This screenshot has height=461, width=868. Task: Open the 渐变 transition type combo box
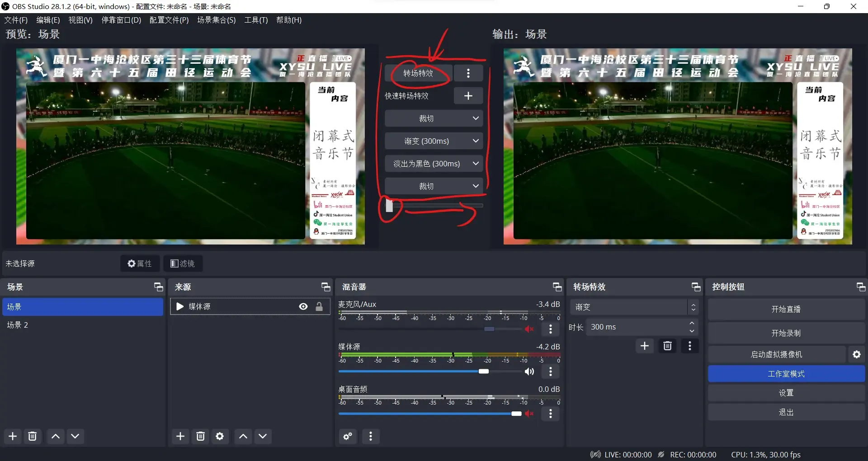(634, 307)
